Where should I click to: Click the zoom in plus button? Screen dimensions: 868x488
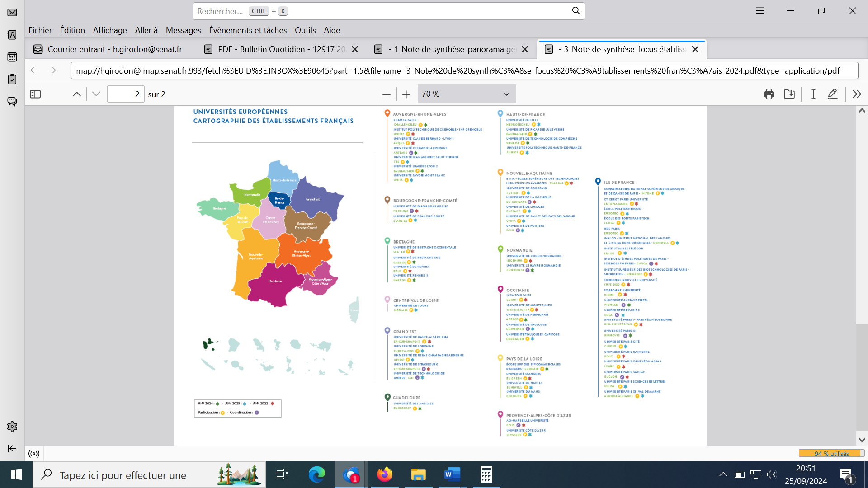[406, 94]
